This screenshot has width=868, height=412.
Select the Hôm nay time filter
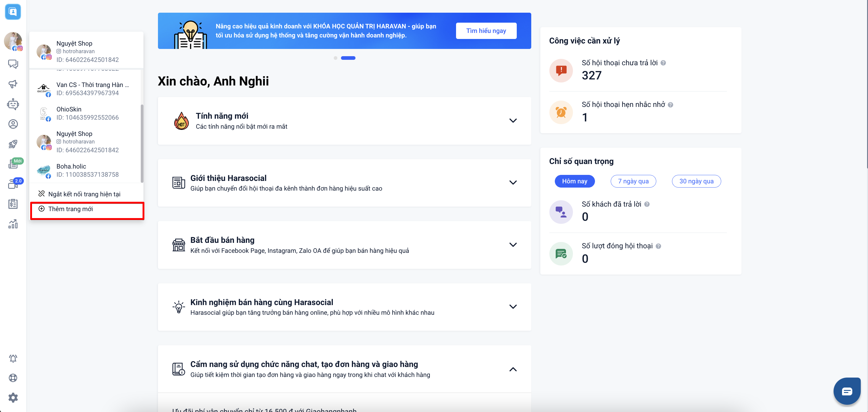coord(574,181)
